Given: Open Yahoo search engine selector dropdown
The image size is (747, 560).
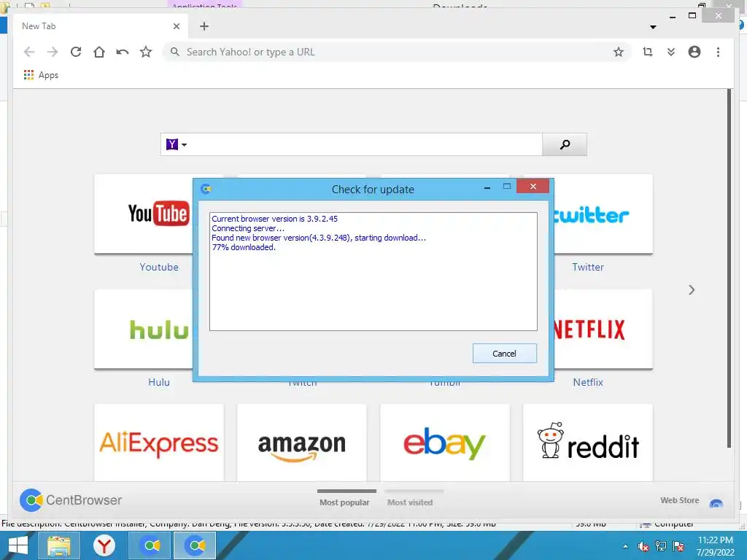Looking at the screenshot, I should pyautogui.click(x=177, y=144).
